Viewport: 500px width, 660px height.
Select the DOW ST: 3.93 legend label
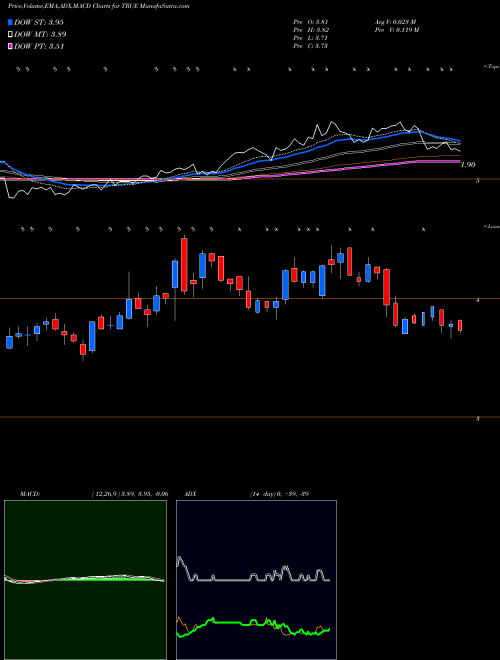point(39,22)
